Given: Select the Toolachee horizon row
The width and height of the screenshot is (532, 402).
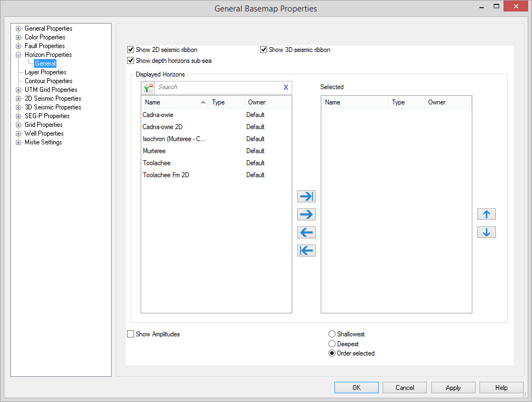Looking at the screenshot, I should click(157, 163).
